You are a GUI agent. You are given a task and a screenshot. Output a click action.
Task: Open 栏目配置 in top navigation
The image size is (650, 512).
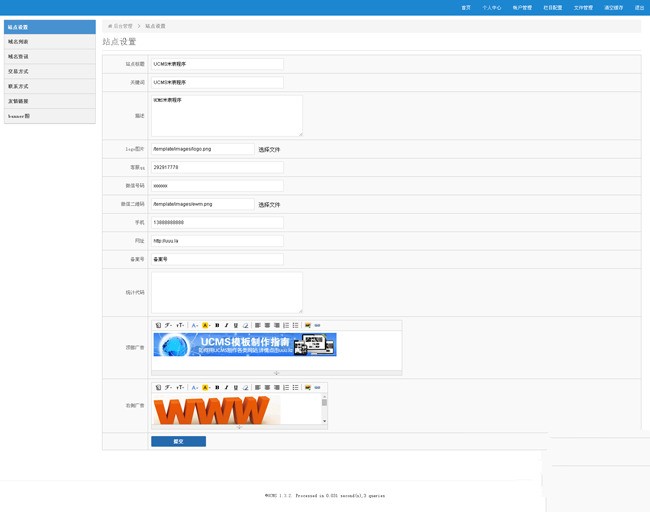pyautogui.click(x=553, y=7)
